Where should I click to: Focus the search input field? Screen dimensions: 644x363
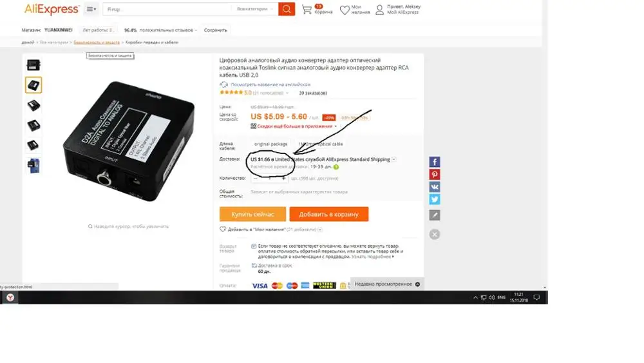[167, 9]
